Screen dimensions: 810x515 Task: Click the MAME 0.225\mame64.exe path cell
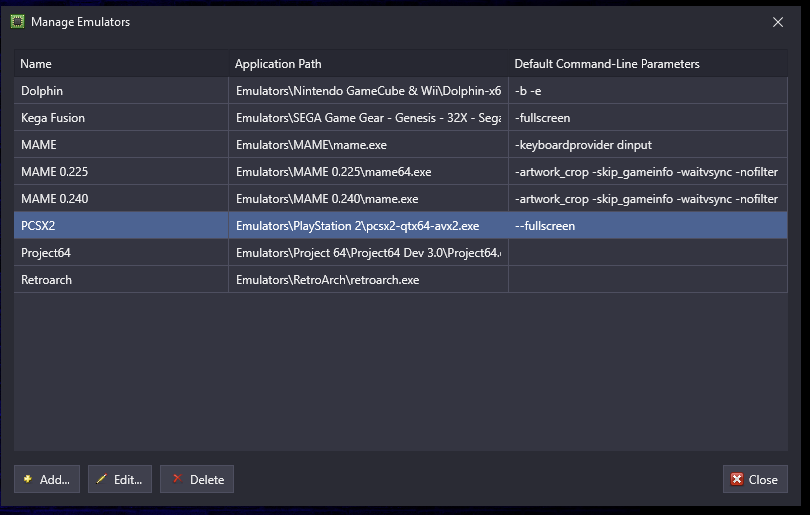click(368, 171)
